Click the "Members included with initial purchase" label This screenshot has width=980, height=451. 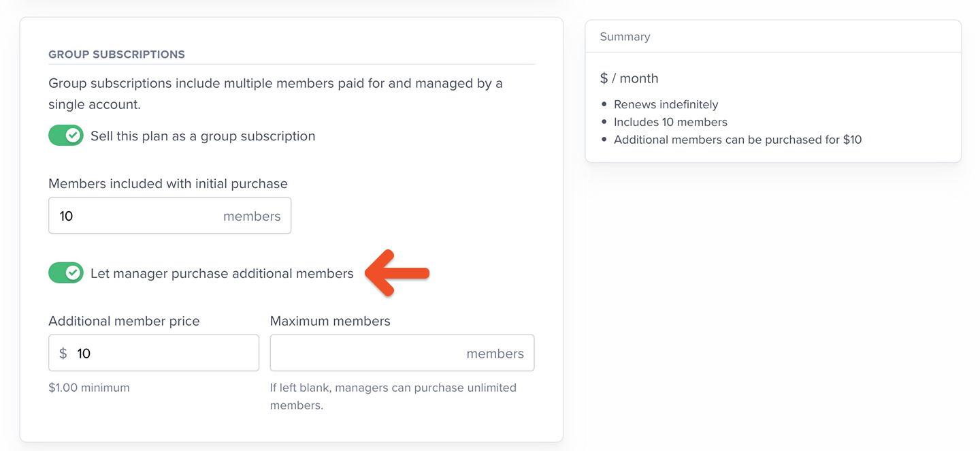pyautogui.click(x=168, y=184)
